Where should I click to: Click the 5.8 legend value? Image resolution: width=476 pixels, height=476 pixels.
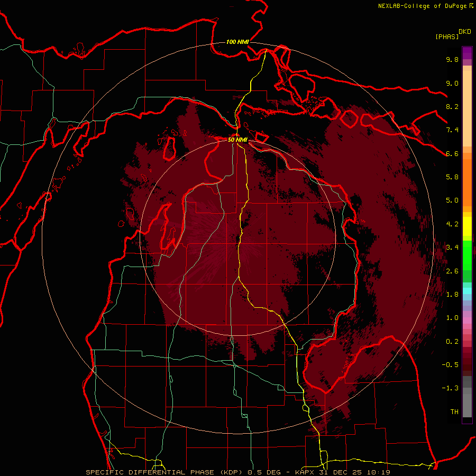pos(452,177)
